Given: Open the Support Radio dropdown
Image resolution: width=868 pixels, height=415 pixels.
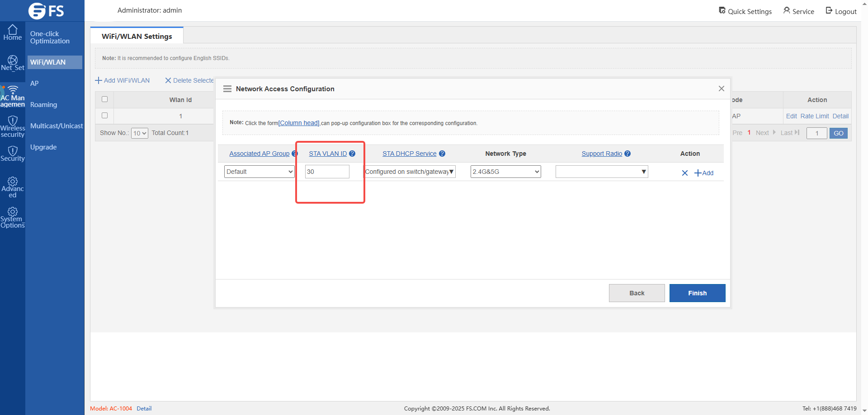Looking at the screenshot, I should click(601, 172).
